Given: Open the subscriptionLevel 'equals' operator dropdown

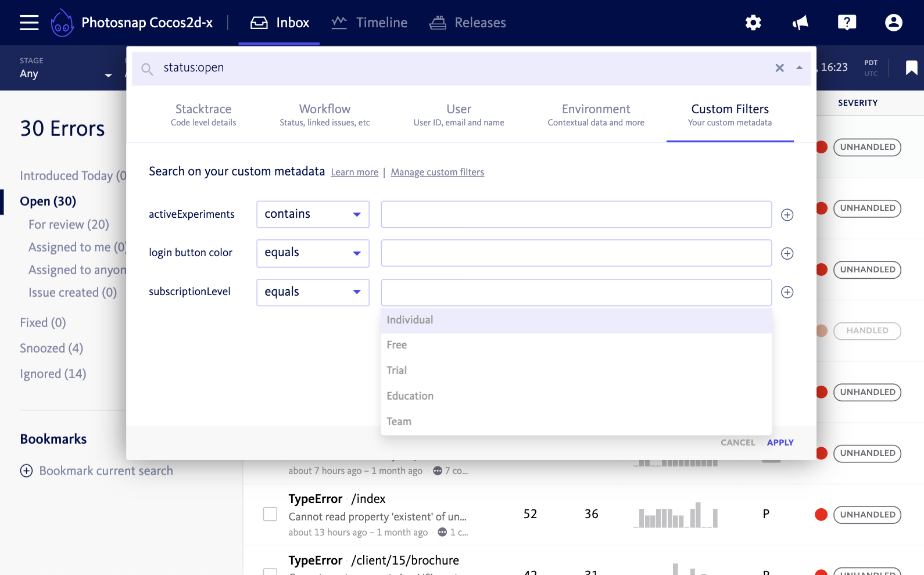Looking at the screenshot, I should coord(313,292).
